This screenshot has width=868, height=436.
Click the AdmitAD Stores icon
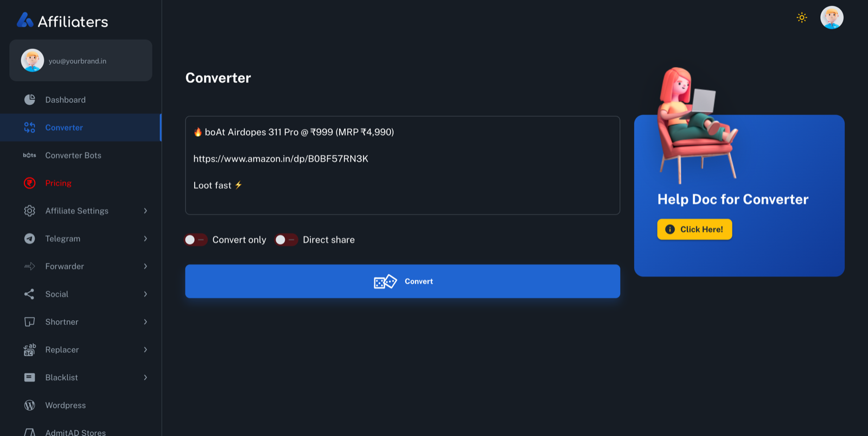click(x=30, y=432)
